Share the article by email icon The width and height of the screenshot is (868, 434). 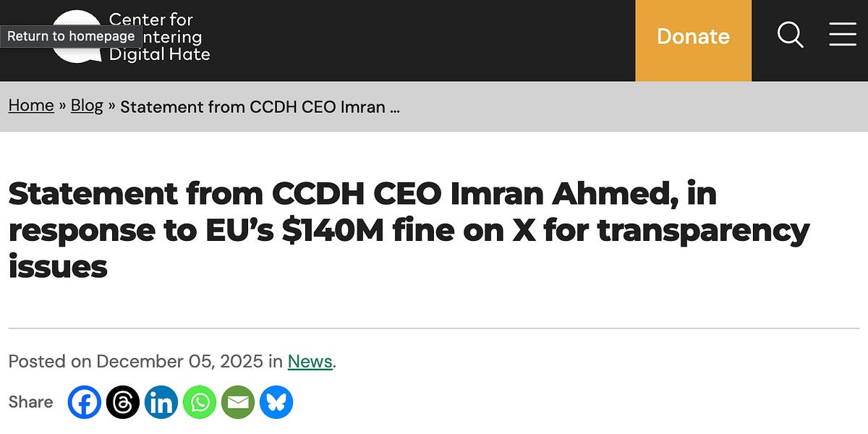click(238, 401)
